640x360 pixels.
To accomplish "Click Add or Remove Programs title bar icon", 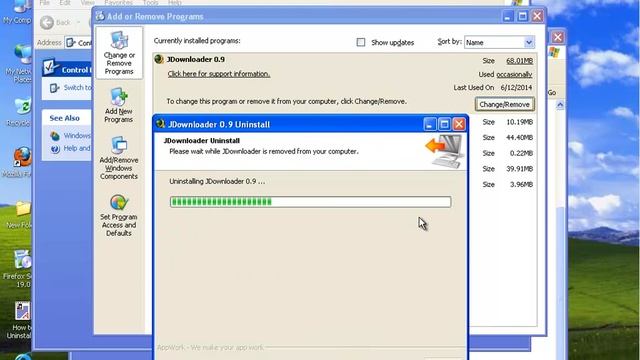I will 100,16.
